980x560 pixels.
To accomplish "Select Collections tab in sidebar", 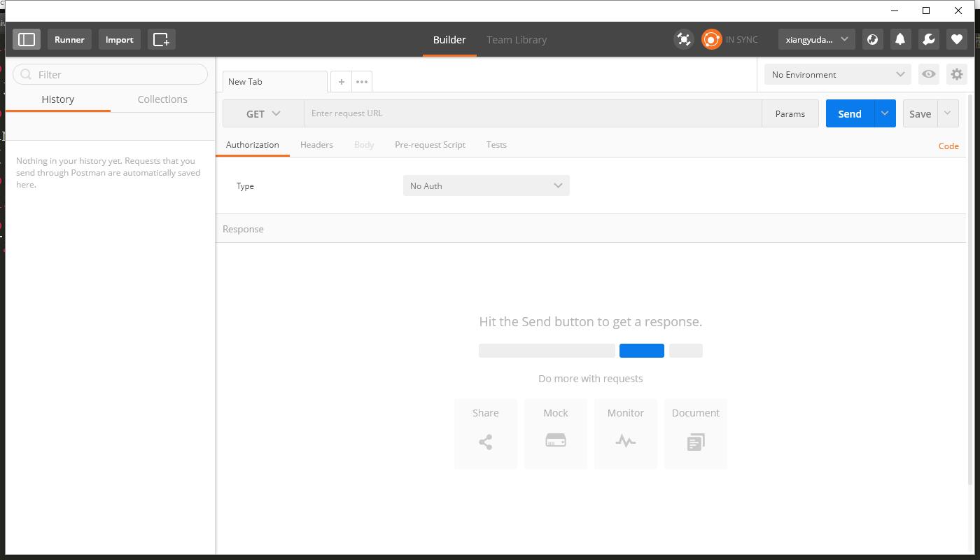I will (x=162, y=99).
